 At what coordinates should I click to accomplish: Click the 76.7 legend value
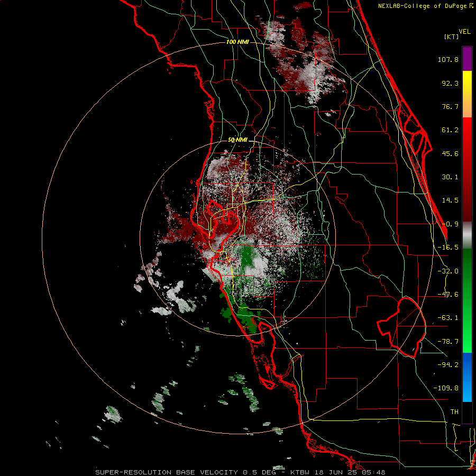click(x=450, y=106)
